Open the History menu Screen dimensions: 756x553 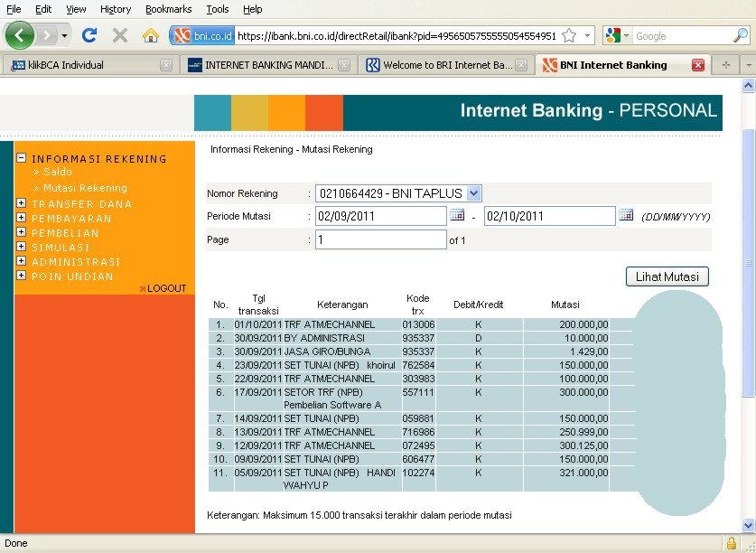[x=116, y=9]
